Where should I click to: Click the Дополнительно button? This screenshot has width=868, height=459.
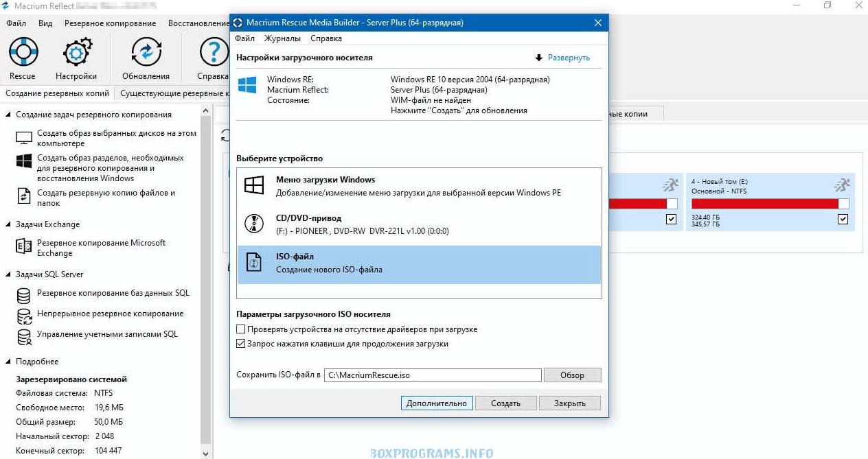[437, 403]
